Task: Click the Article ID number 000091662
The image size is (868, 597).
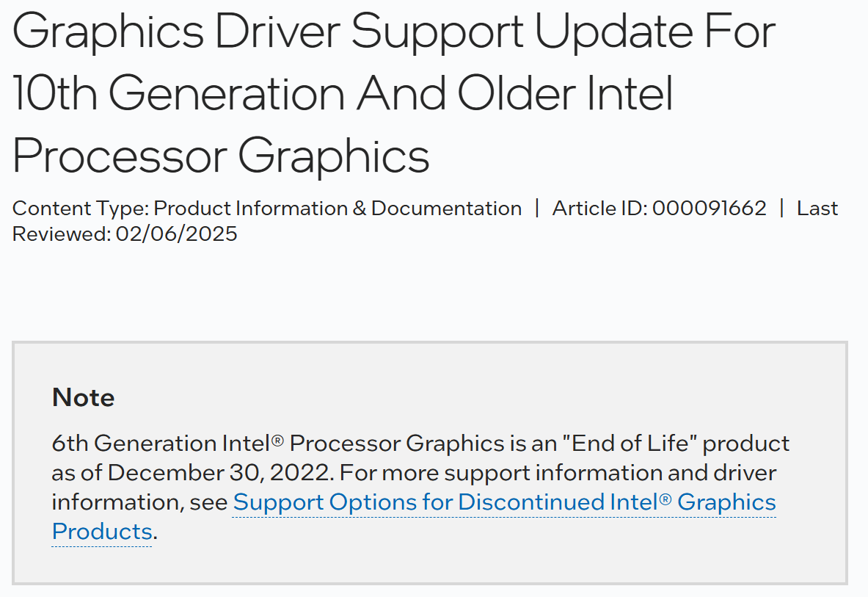Action: point(709,209)
